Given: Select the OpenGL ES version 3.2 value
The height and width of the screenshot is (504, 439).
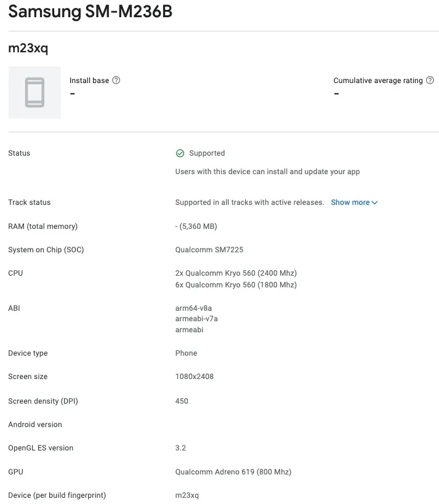Looking at the screenshot, I should (180, 447).
